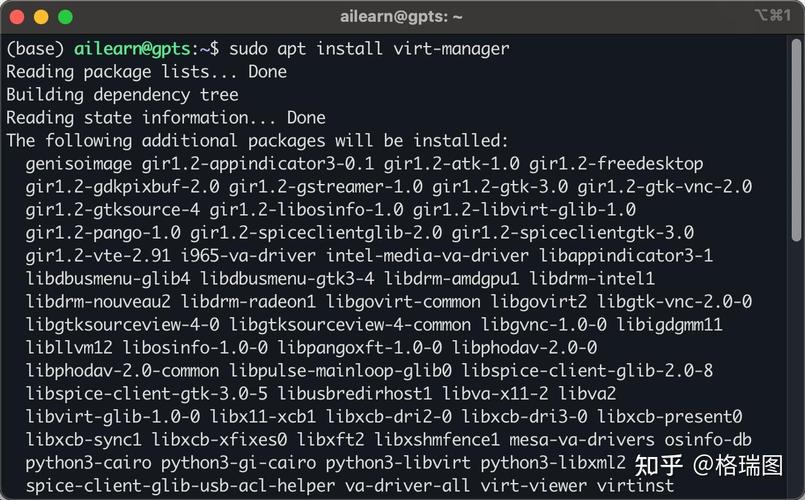Click the window title ailearn@gpts
This screenshot has width=805, height=500.
point(401,17)
